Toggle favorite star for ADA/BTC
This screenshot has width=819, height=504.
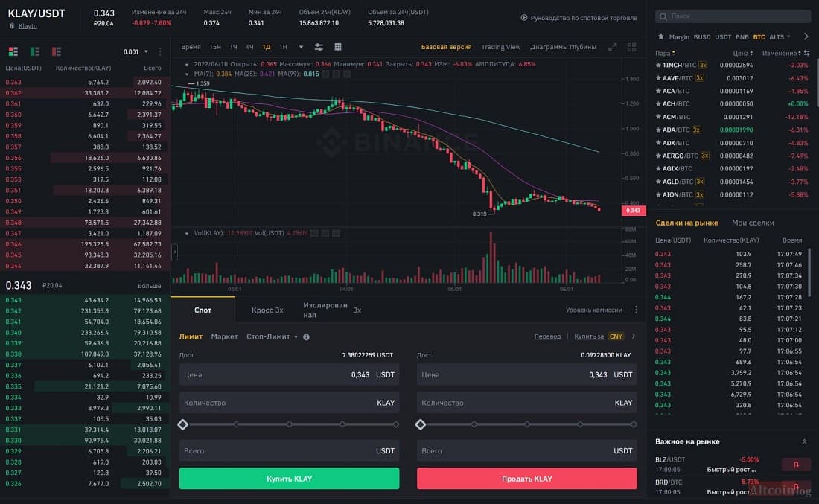pos(658,130)
